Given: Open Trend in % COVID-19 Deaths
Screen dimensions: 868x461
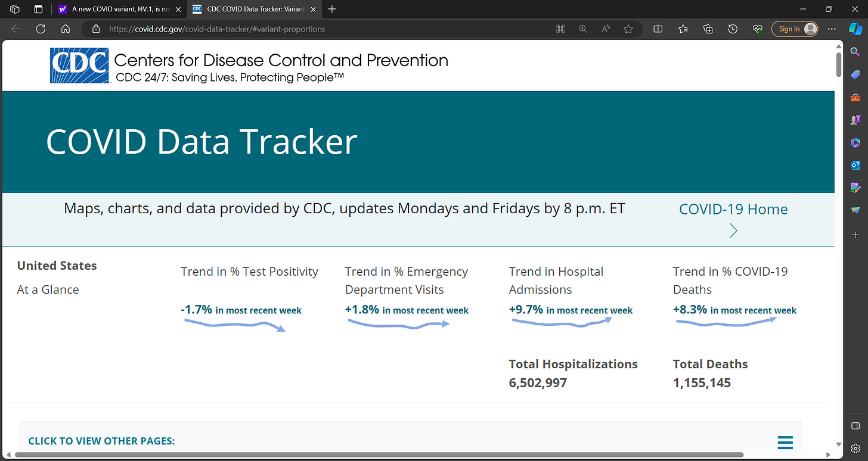Looking at the screenshot, I should (x=730, y=281).
